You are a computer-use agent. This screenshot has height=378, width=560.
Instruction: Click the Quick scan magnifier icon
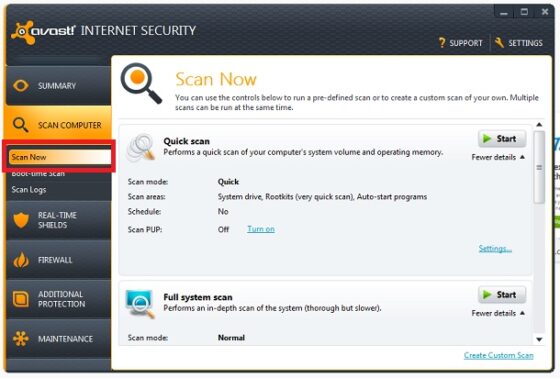click(141, 147)
